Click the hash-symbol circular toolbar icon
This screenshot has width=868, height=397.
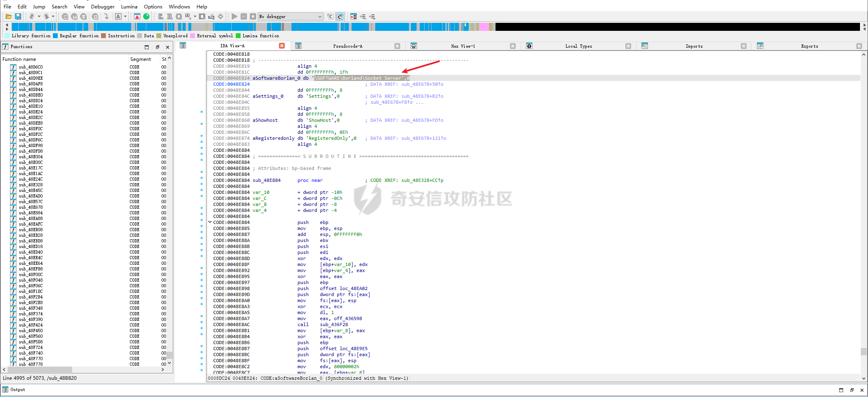(x=65, y=16)
